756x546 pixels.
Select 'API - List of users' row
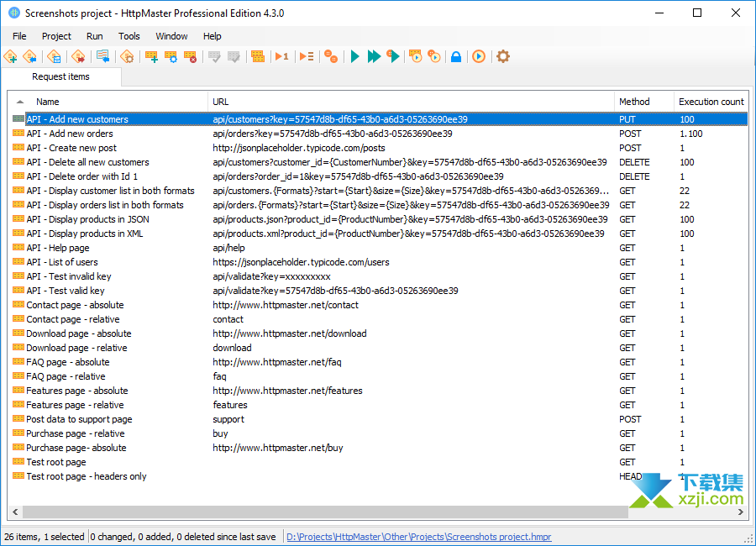(380, 262)
